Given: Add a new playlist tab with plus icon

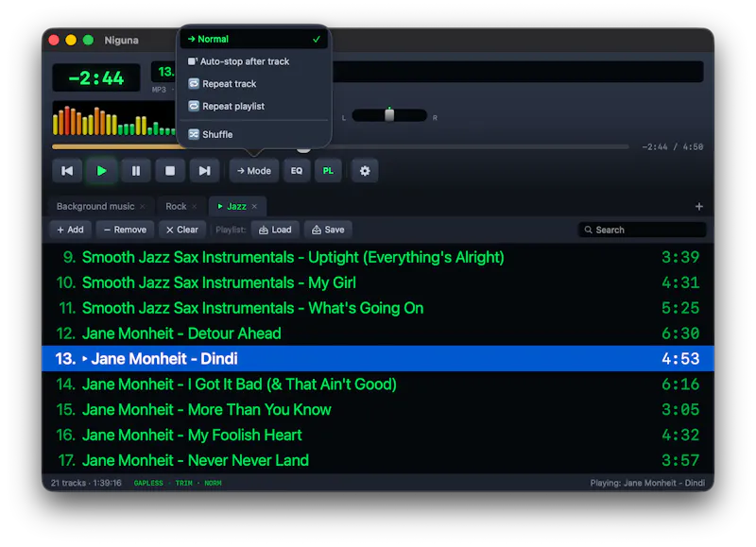Looking at the screenshot, I should (x=698, y=206).
